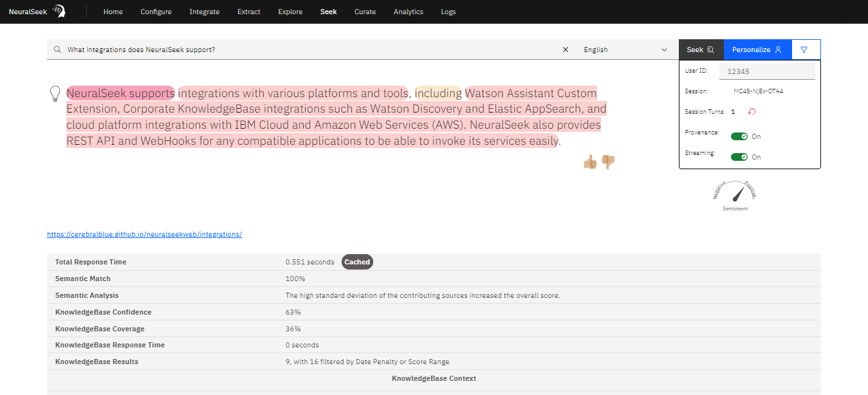Image resolution: width=868 pixels, height=395 pixels.
Task: Give thumbs down to the answer
Action: coord(608,162)
